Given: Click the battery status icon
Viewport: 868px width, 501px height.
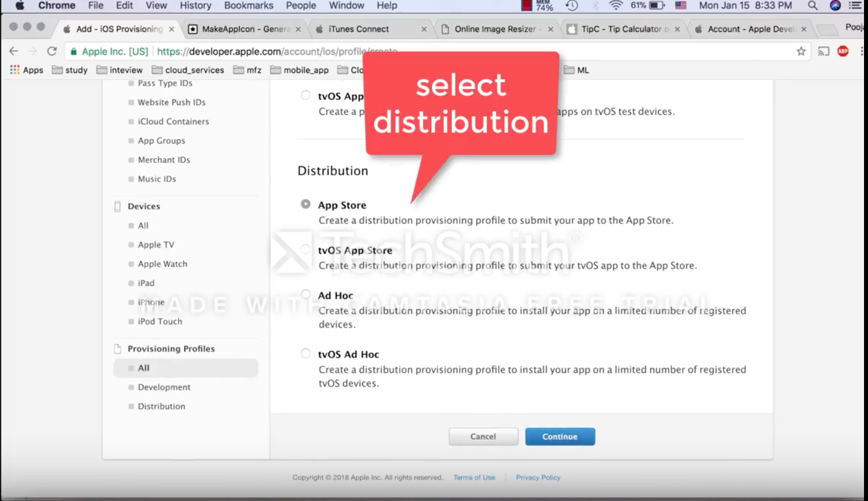Looking at the screenshot, I should [657, 6].
